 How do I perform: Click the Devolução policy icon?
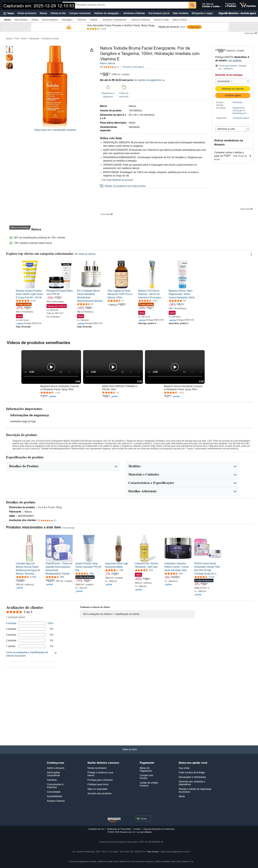[124, 87]
